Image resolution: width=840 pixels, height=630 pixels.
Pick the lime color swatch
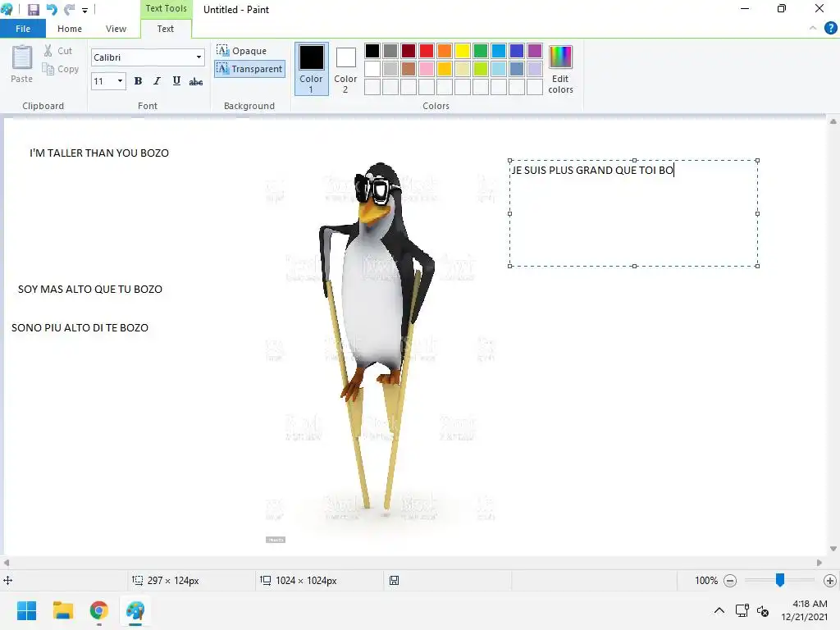pyautogui.click(x=481, y=69)
